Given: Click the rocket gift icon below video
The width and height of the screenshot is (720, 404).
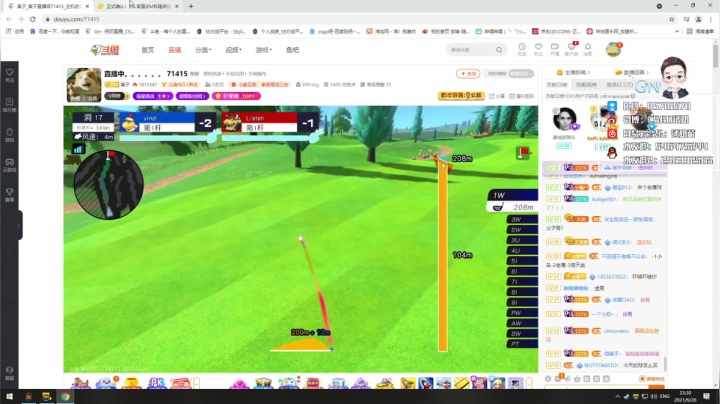Looking at the screenshot, I should click(x=425, y=383).
